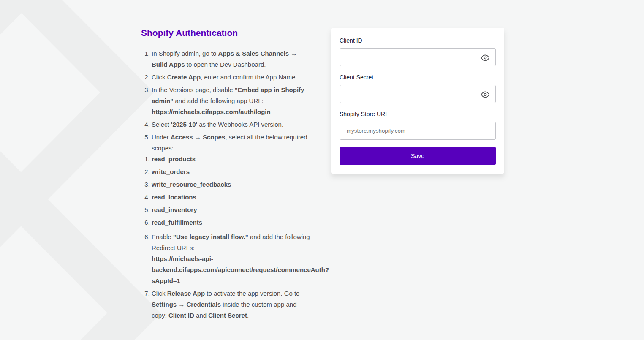Click the read_products scope entry

click(x=174, y=159)
